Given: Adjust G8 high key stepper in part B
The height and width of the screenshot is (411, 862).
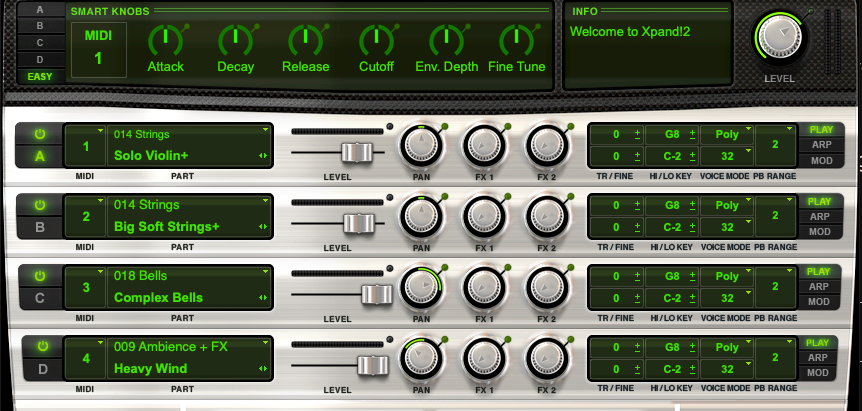Looking at the screenshot, I should click(x=692, y=205).
